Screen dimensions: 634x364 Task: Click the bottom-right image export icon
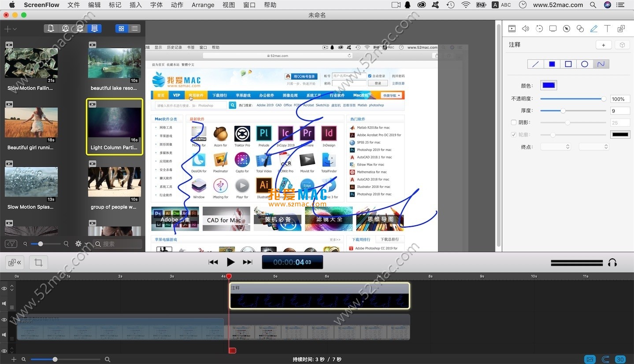(x=590, y=359)
